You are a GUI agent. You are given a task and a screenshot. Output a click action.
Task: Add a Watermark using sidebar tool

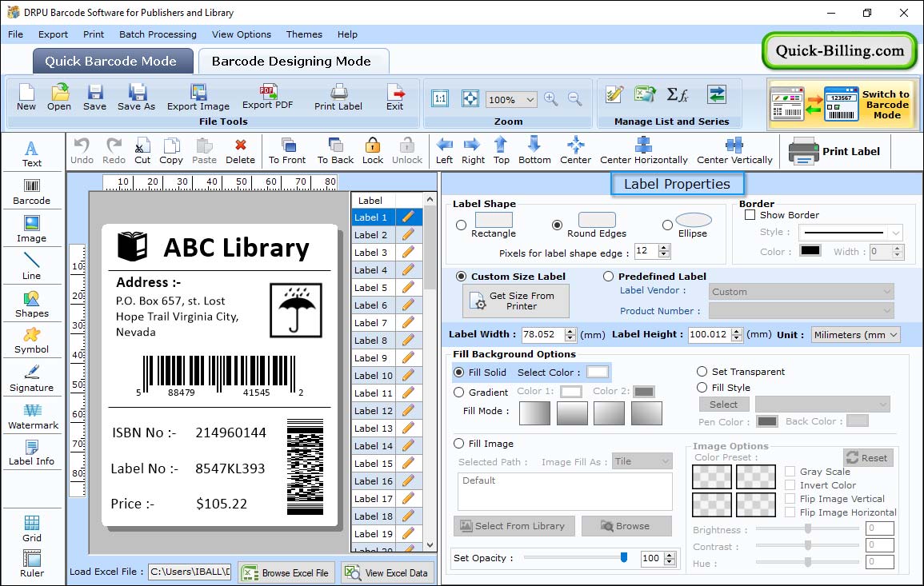coord(33,417)
